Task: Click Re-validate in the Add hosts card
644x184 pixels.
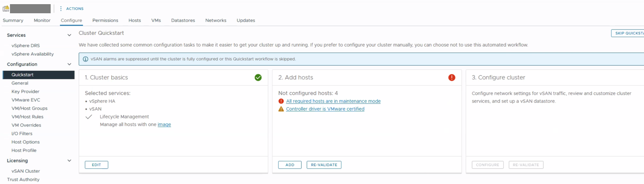Action: pyautogui.click(x=324, y=165)
